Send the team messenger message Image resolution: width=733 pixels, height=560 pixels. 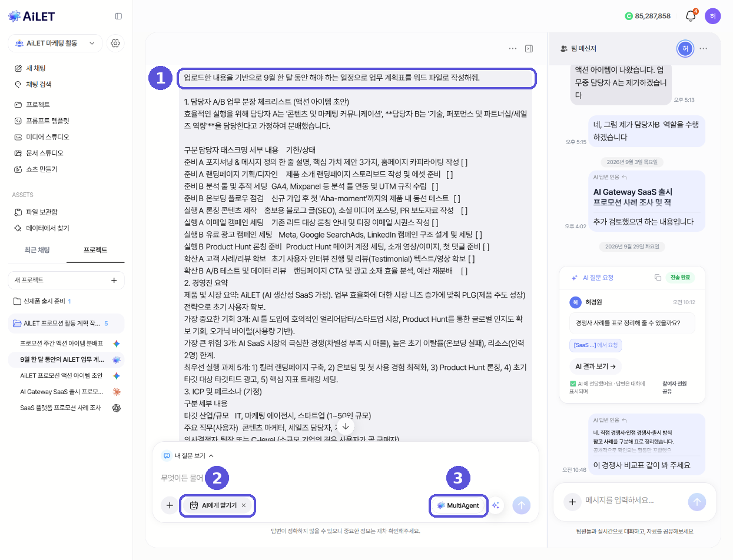click(696, 502)
